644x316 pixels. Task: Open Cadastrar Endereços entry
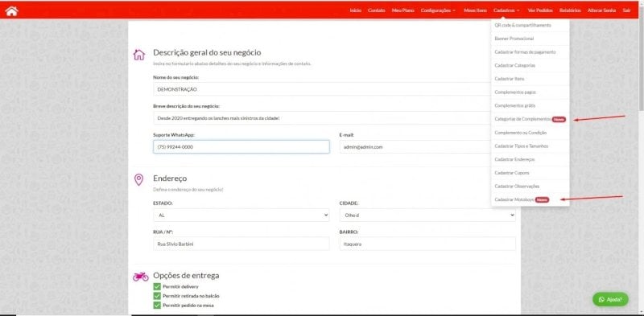(x=530, y=159)
